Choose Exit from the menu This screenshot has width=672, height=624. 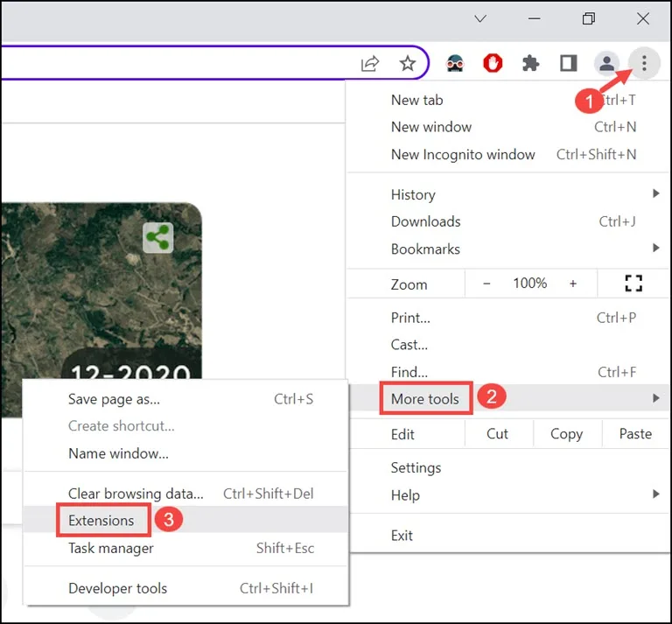coord(507,536)
